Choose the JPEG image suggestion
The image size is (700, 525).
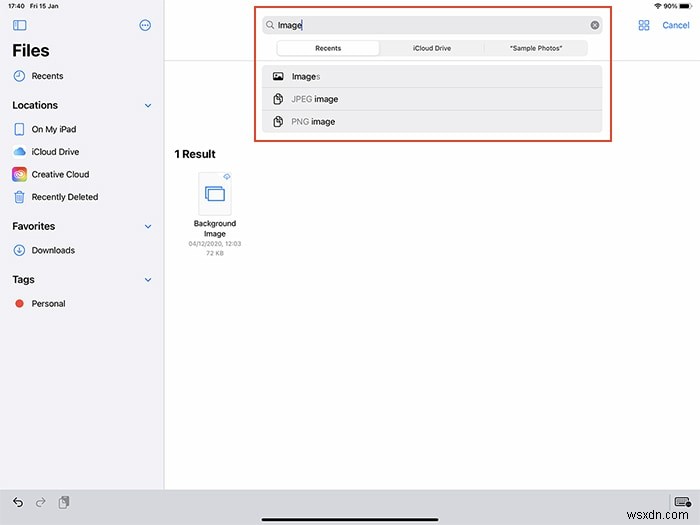tap(432, 99)
